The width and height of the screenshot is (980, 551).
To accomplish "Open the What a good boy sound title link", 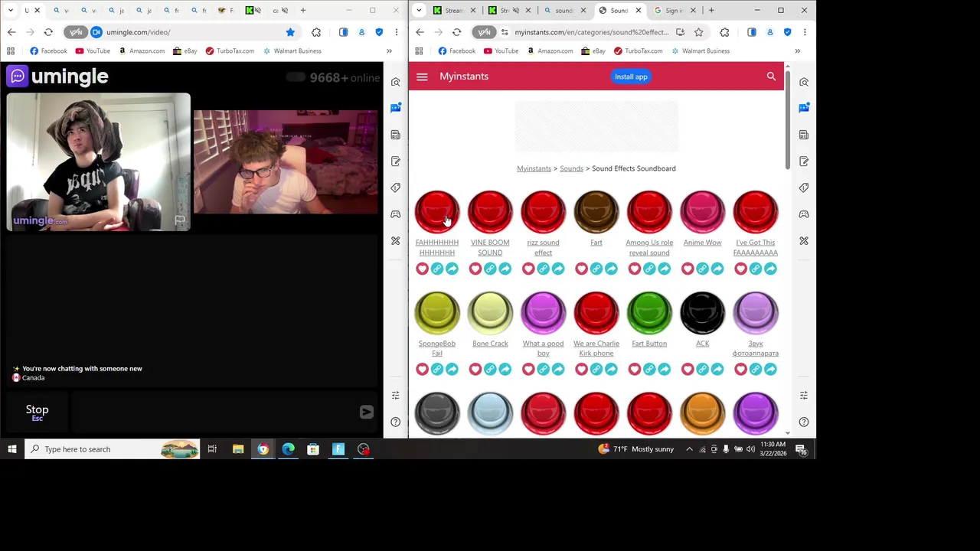I will coord(543,348).
